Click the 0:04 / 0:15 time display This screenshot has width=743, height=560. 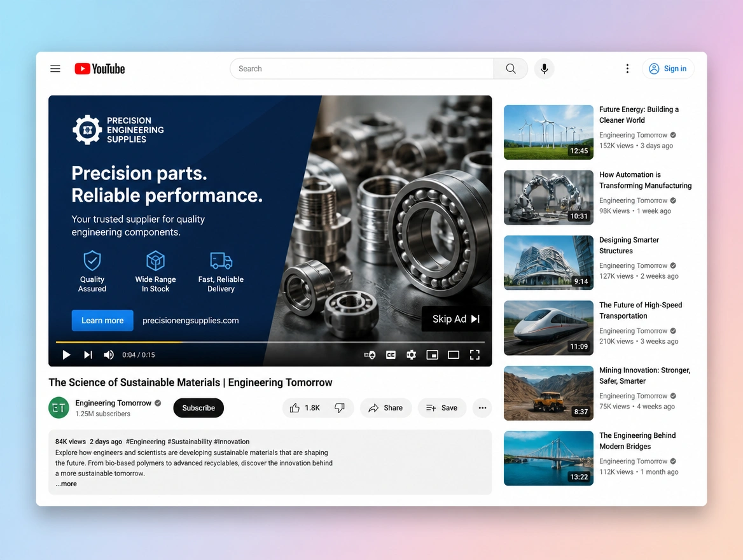[x=139, y=354]
